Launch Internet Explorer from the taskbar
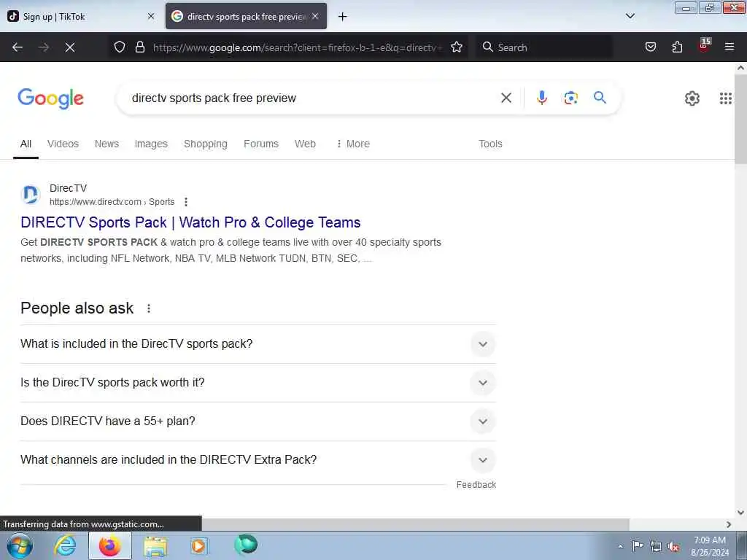The image size is (747, 560). coord(65,545)
